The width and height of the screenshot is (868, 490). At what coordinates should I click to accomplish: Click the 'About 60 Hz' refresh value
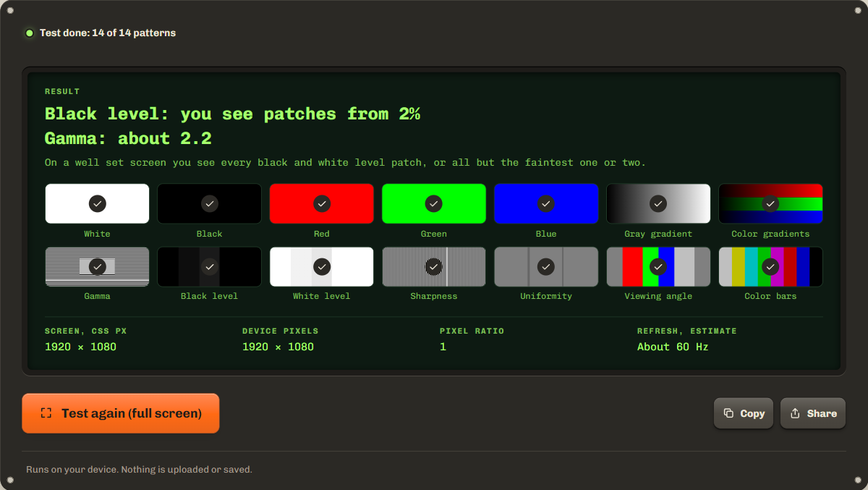tap(673, 347)
